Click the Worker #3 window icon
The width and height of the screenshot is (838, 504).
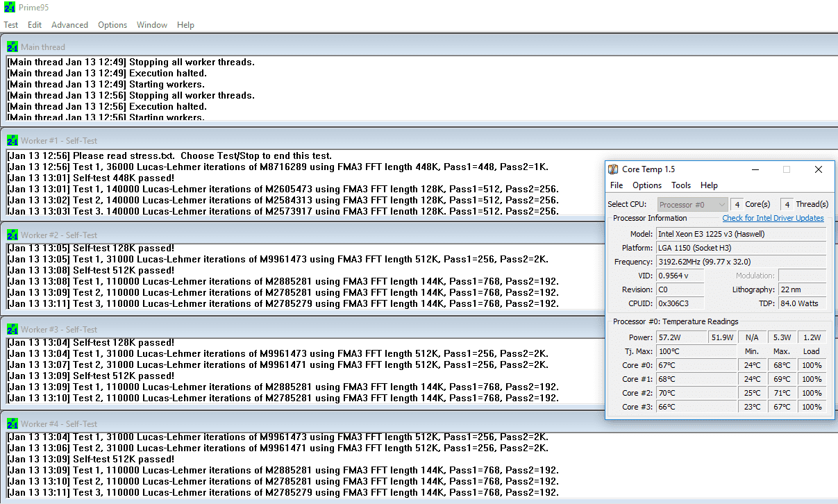point(12,329)
